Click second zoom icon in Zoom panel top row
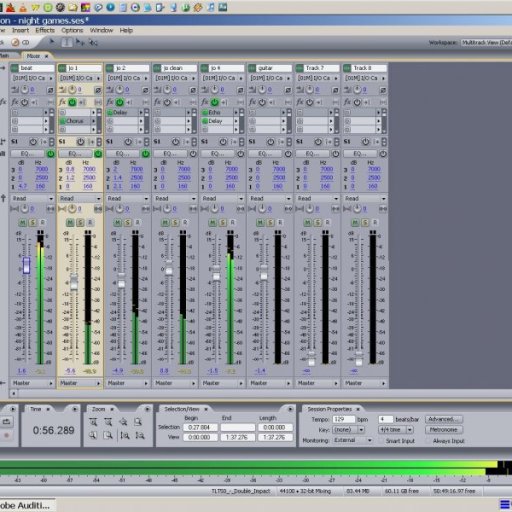This screenshot has width=512, height=512. (108, 422)
